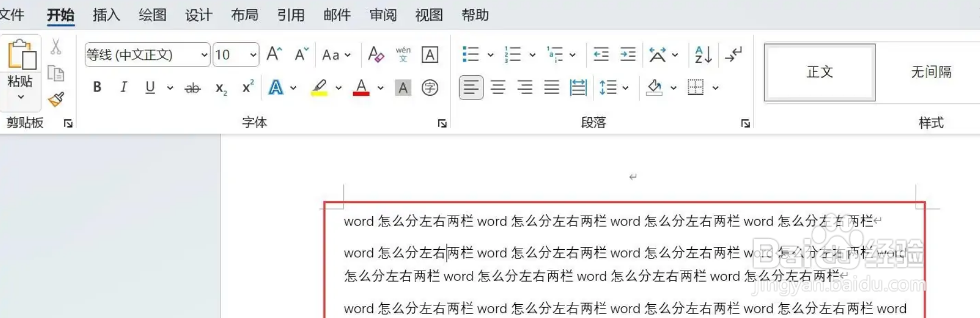
Task: Open bullet library dropdown arrow
Action: pos(491,55)
